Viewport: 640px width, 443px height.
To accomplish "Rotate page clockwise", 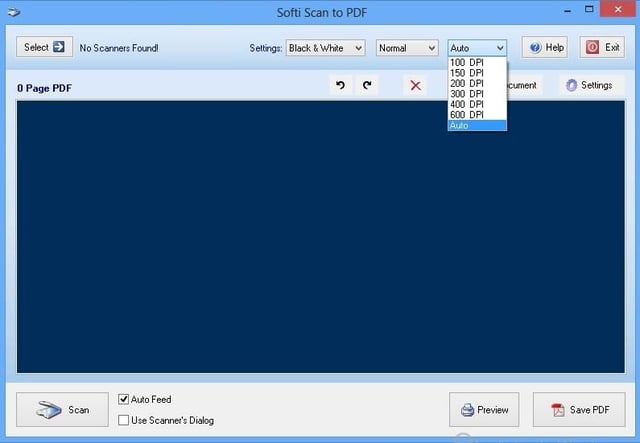I will point(367,85).
